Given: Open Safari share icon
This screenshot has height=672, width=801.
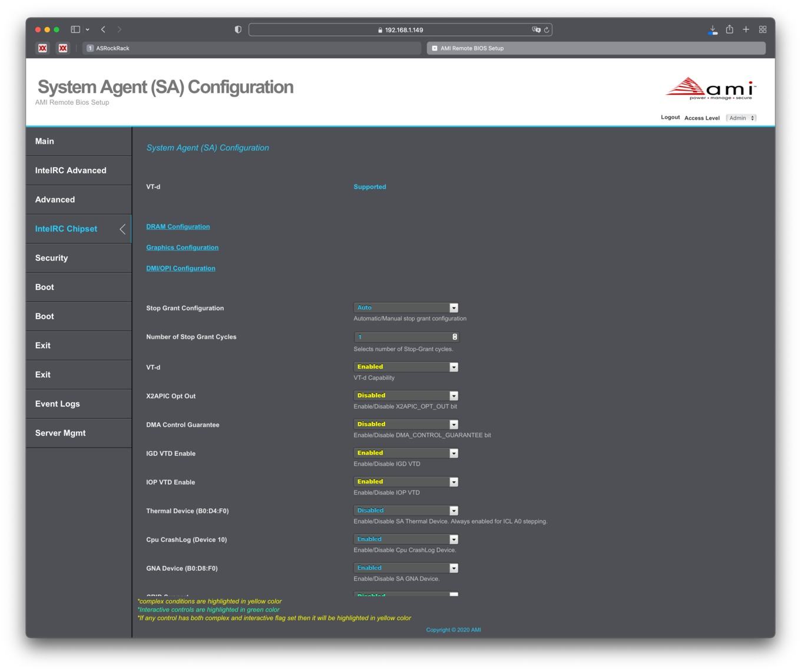Looking at the screenshot, I should [729, 29].
